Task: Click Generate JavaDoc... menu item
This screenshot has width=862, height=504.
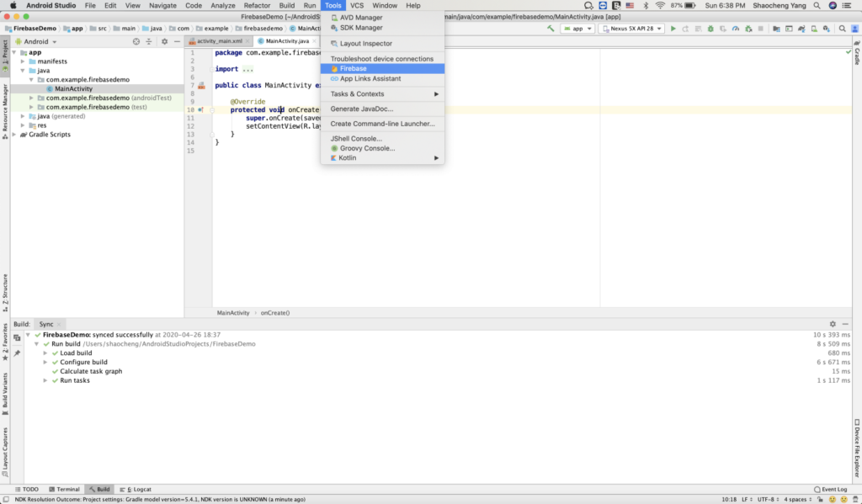Action: (383, 109)
